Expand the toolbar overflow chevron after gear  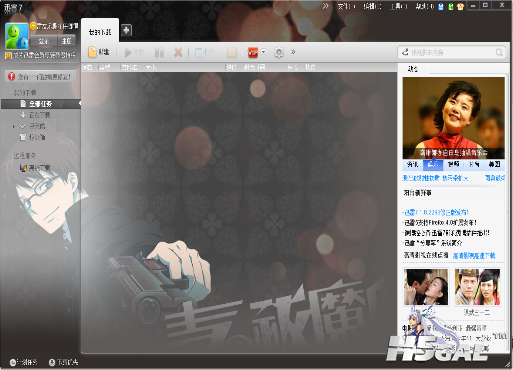(293, 52)
